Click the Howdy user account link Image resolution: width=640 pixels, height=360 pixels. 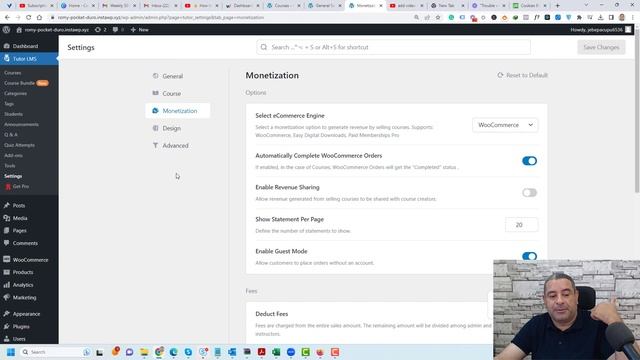pos(600,30)
